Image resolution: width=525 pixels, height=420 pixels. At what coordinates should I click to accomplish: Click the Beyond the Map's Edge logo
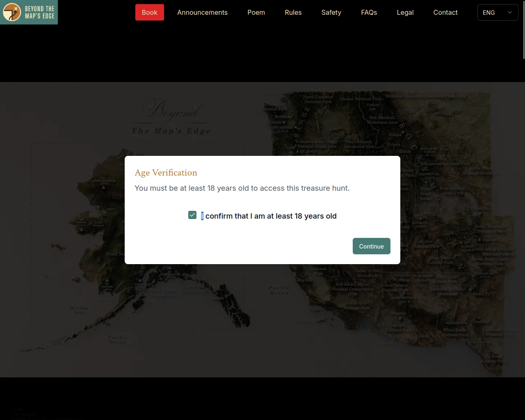coord(29,12)
